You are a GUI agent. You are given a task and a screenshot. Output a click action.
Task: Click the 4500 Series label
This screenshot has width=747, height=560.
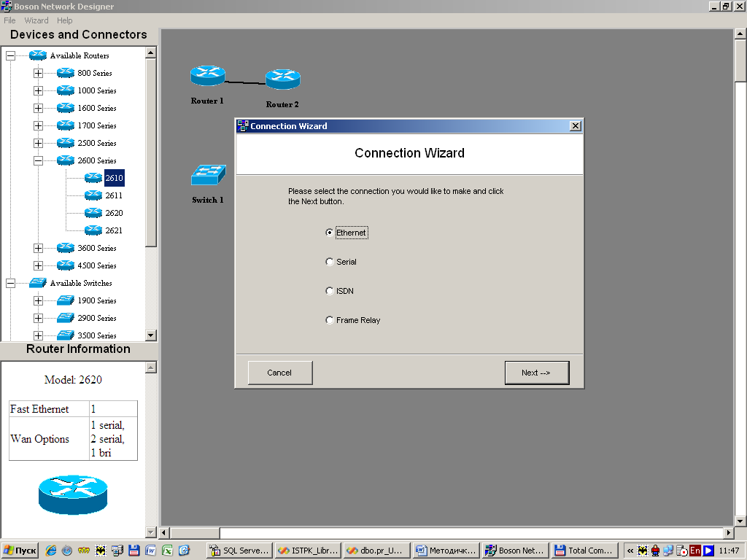(97, 265)
